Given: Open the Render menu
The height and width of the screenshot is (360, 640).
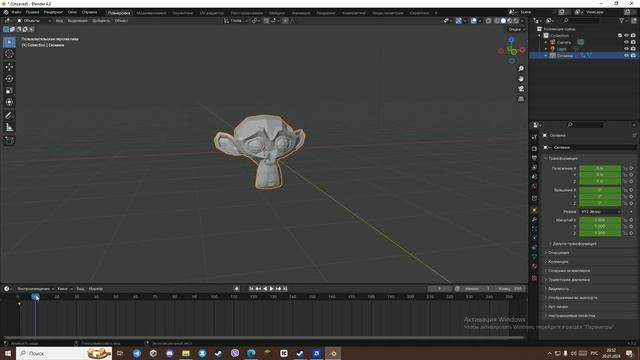Looking at the screenshot, I should coord(53,12).
